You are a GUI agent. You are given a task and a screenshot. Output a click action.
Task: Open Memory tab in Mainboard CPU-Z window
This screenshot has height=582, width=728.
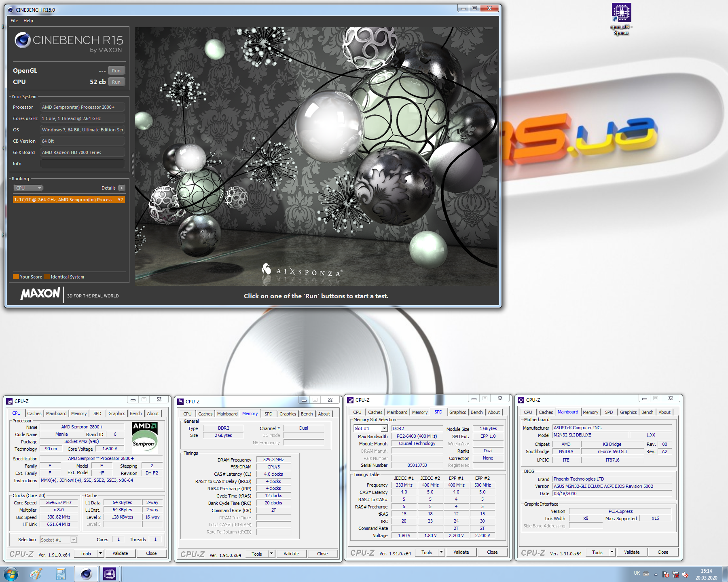(x=590, y=412)
